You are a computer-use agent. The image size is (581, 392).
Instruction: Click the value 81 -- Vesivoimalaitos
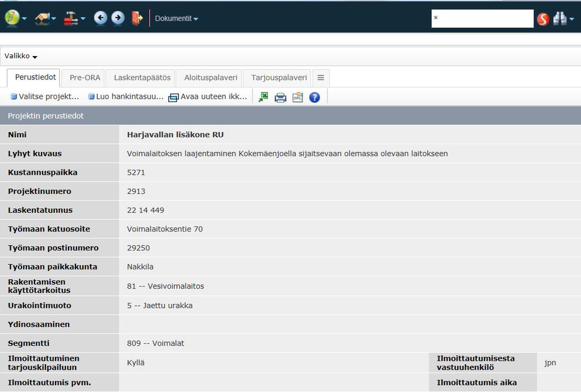pyautogui.click(x=165, y=286)
